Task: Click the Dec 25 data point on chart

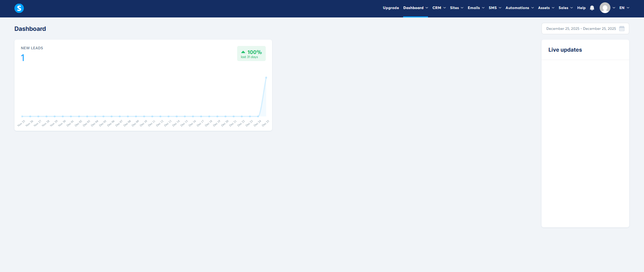Action: coord(266,77)
